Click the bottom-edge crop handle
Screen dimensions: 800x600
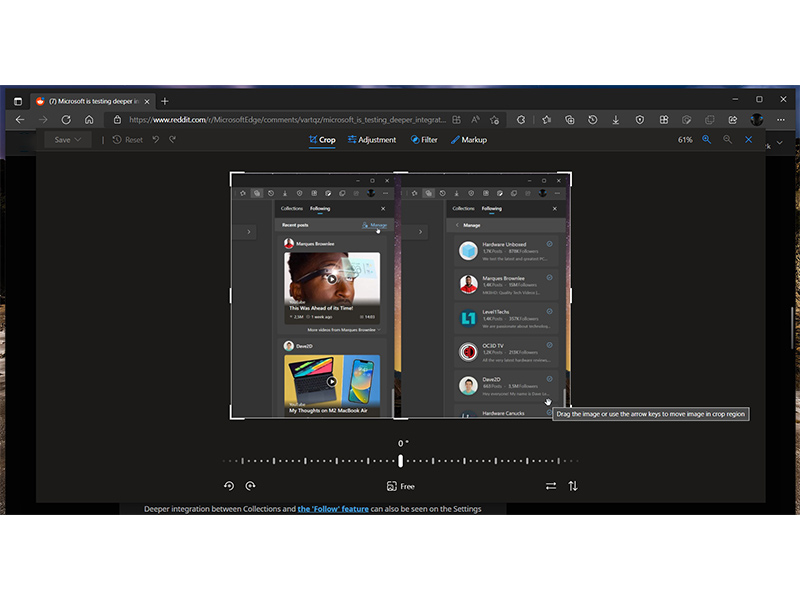(401, 418)
